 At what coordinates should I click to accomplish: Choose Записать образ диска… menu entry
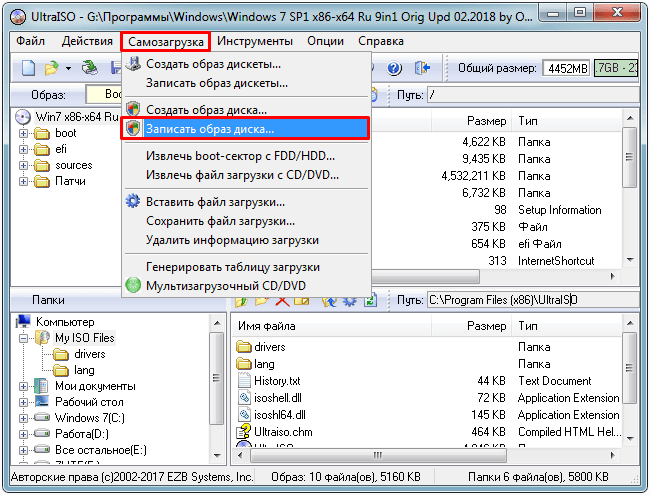click(x=245, y=129)
